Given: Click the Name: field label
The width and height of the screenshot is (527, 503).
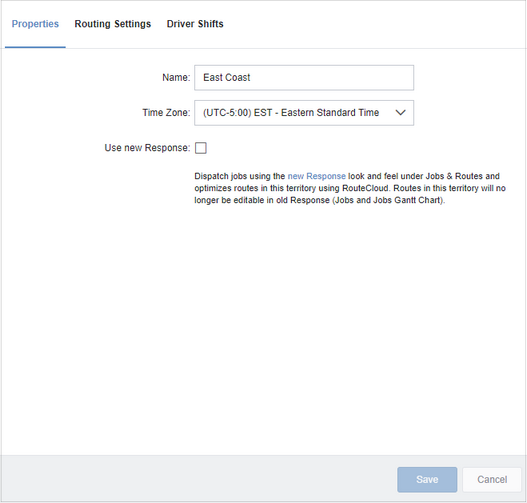Looking at the screenshot, I should coord(176,78).
